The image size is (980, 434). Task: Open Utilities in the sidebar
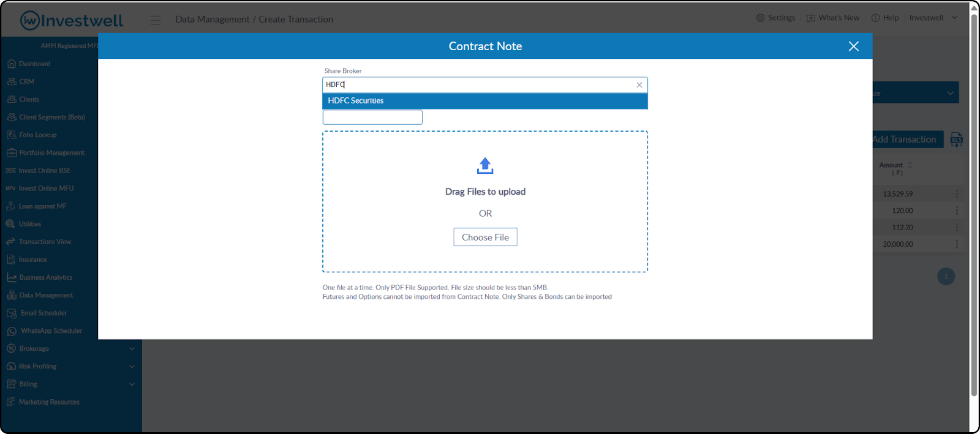click(x=30, y=224)
